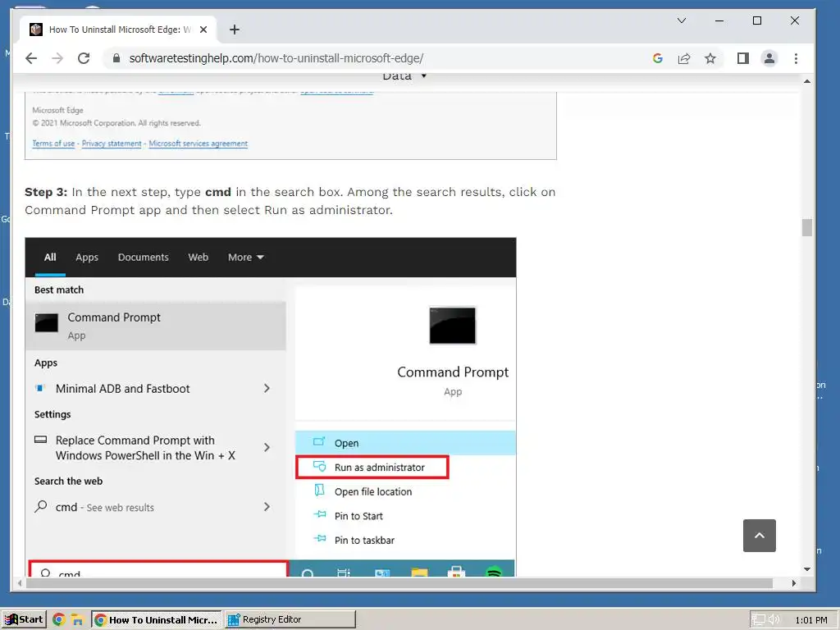Click the vertical scrollbar down arrow

coord(807,569)
